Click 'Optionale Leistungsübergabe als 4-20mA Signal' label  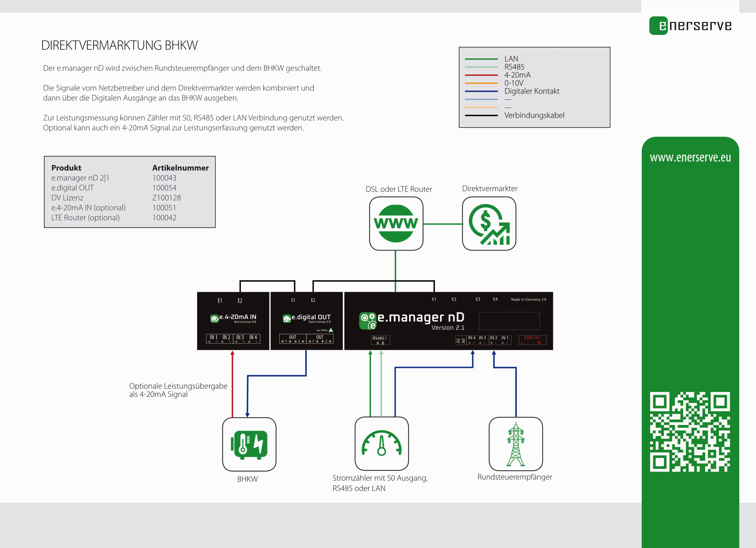pos(178,390)
